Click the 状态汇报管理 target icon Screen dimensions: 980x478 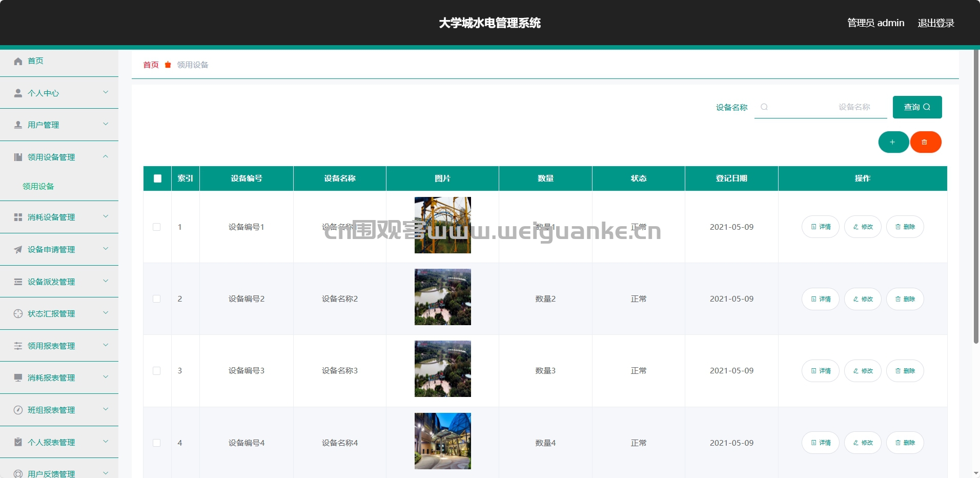(18, 313)
